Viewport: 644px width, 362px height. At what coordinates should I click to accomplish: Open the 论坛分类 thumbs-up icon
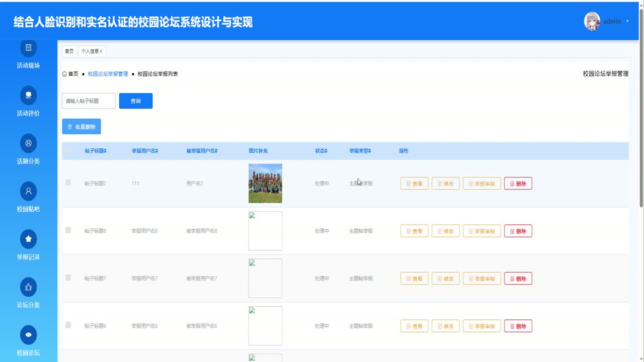tap(28, 287)
